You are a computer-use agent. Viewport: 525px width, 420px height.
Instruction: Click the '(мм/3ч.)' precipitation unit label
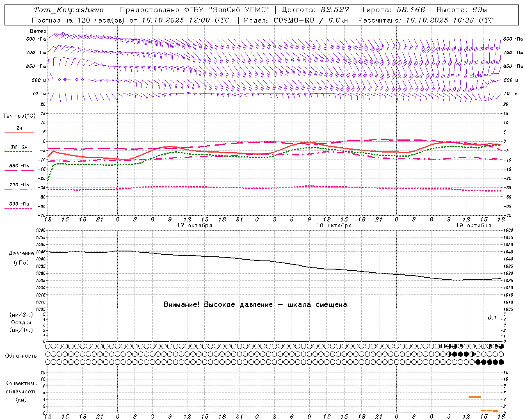21,315
